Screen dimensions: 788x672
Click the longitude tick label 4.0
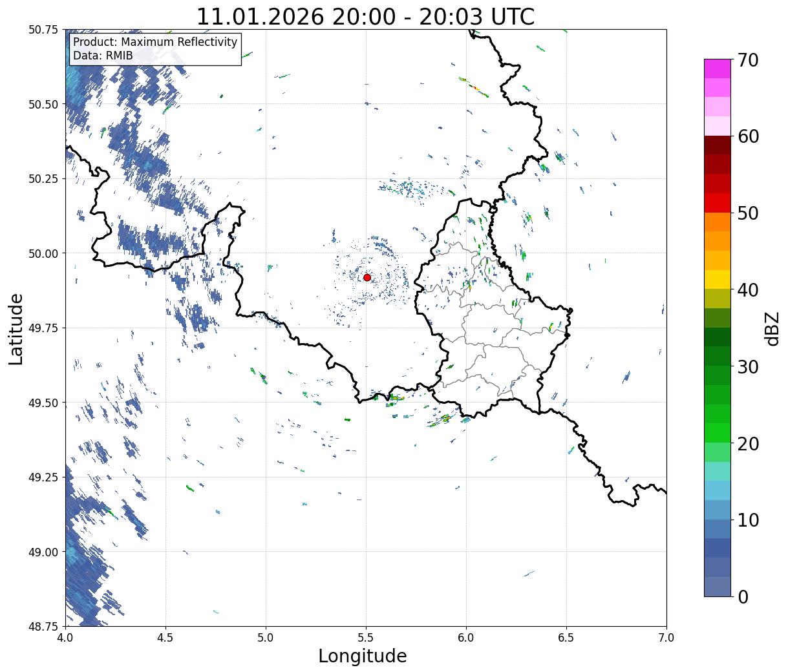click(x=65, y=637)
